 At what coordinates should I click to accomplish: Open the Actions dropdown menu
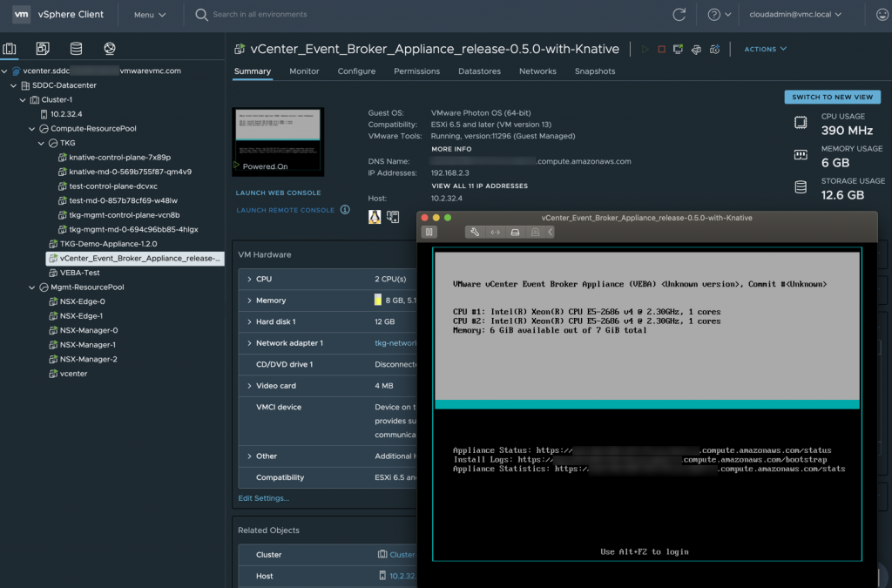[x=761, y=49]
